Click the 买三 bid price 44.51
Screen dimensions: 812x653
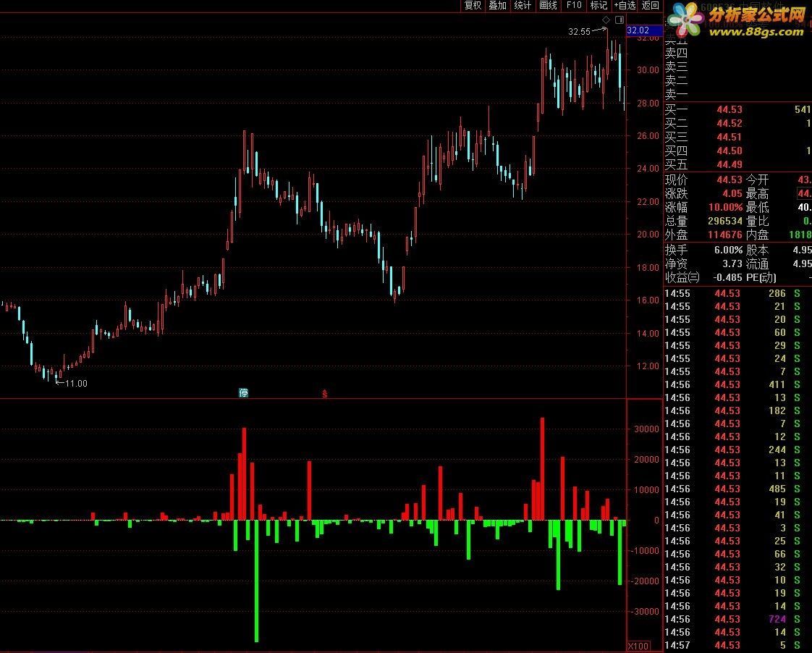point(729,138)
